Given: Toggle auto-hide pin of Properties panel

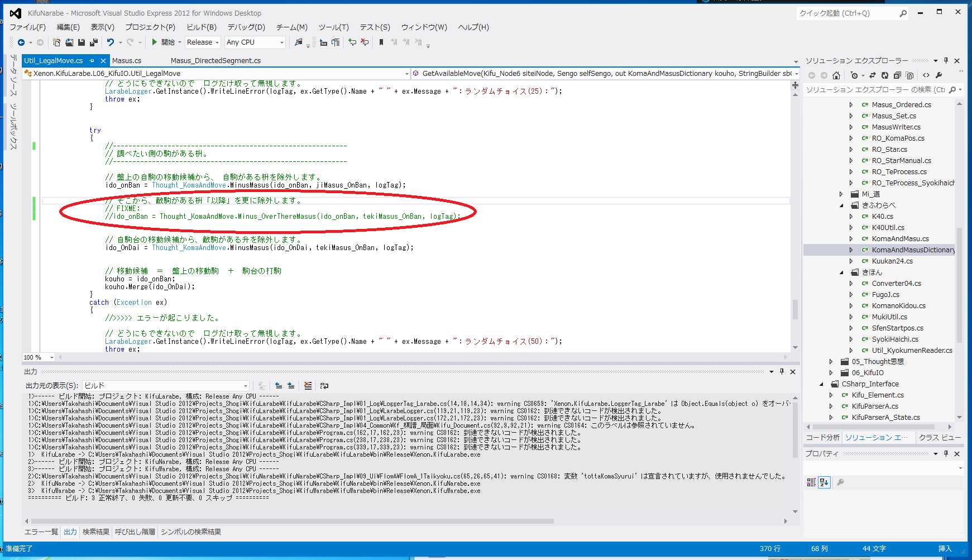Looking at the screenshot, I should click(946, 454).
